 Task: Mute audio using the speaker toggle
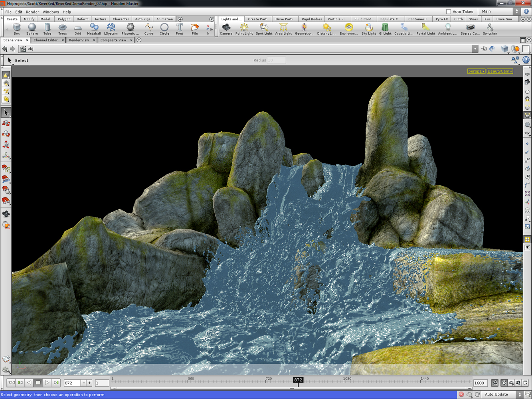tap(518, 383)
